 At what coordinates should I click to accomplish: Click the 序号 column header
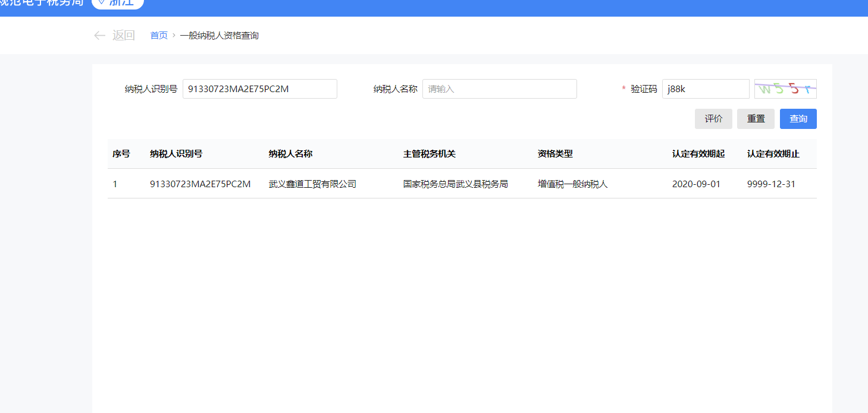(121, 154)
